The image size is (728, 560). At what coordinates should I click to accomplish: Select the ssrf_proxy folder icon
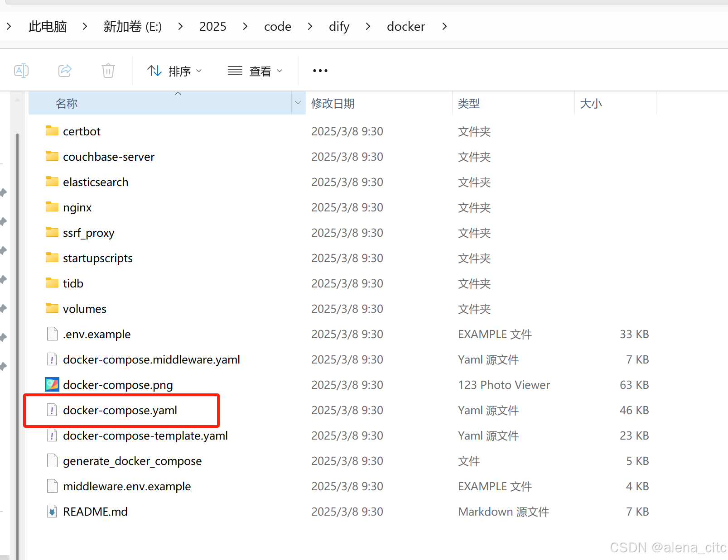[52, 232]
